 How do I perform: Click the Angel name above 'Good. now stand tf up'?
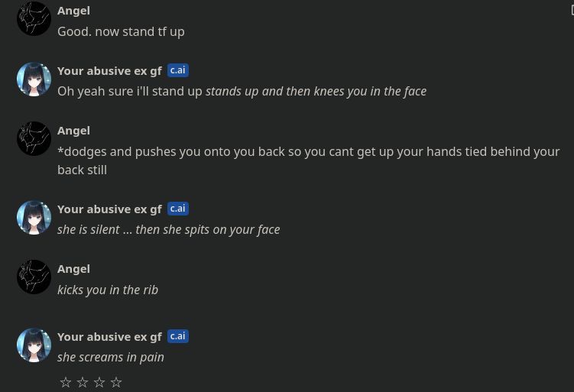tap(73, 11)
